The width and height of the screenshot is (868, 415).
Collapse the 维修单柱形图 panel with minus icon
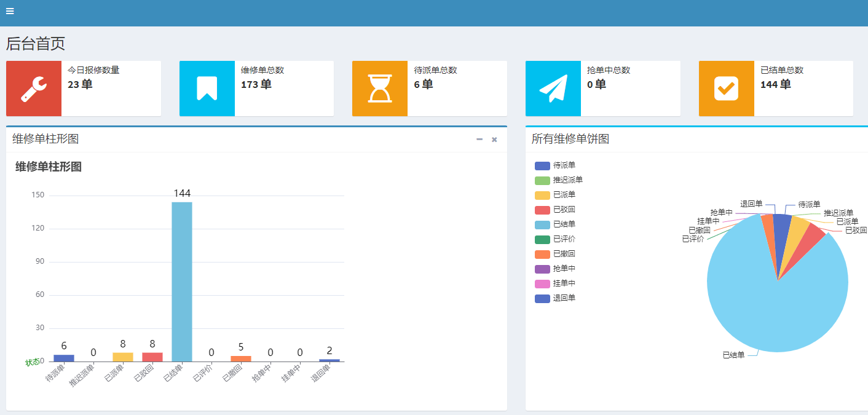pyautogui.click(x=479, y=140)
